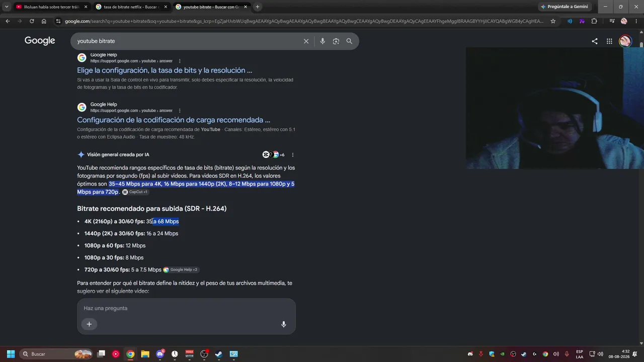Open the Extensions puzzle menu
Viewport: 644px width, 362px height.
click(594, 21)
